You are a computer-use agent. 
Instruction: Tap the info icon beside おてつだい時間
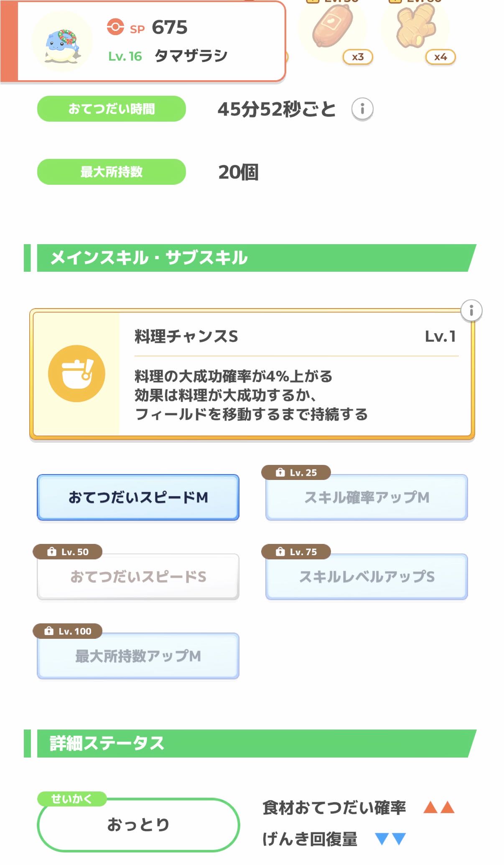tap(362, 109)
